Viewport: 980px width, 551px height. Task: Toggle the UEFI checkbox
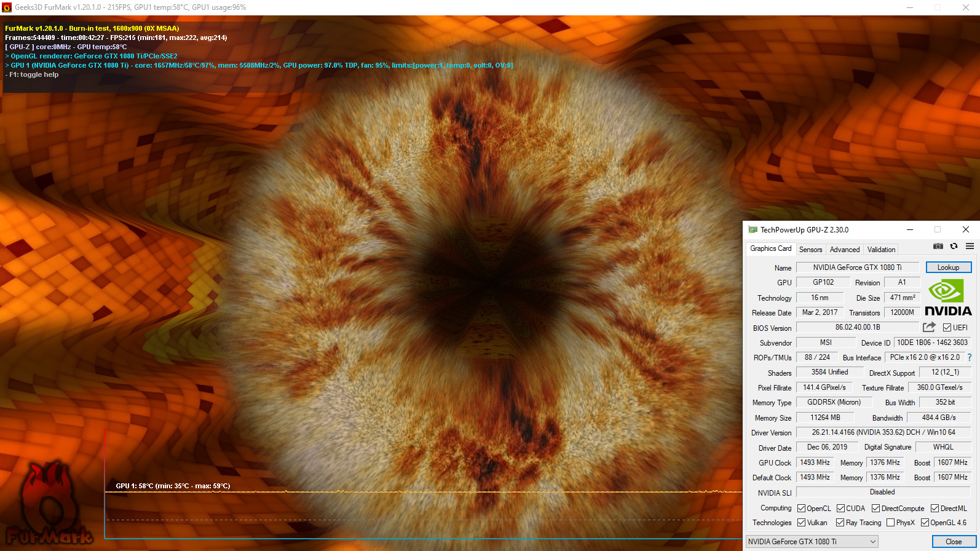(947, 328)
